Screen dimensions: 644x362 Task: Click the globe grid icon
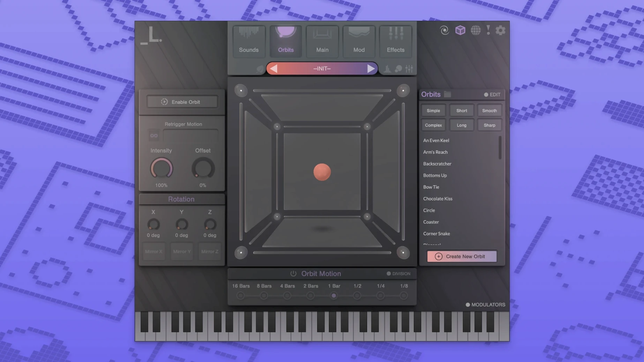coord(475,30)
